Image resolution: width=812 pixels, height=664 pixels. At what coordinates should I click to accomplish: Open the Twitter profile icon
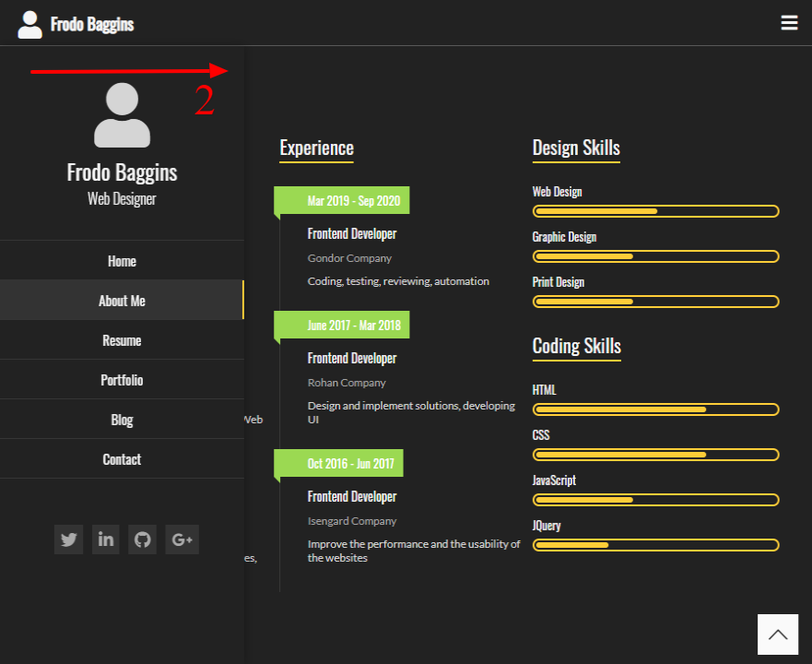(68, 539)
